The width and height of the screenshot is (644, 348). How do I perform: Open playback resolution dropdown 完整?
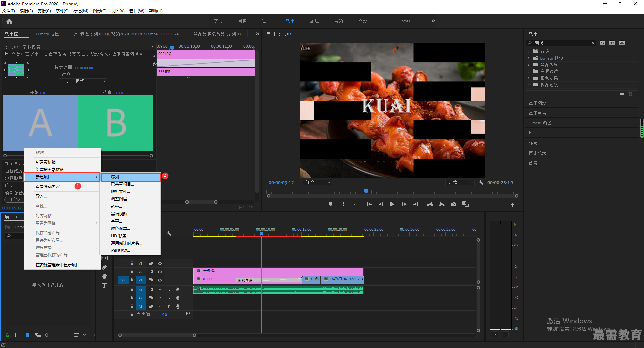(x=460, y=182)
